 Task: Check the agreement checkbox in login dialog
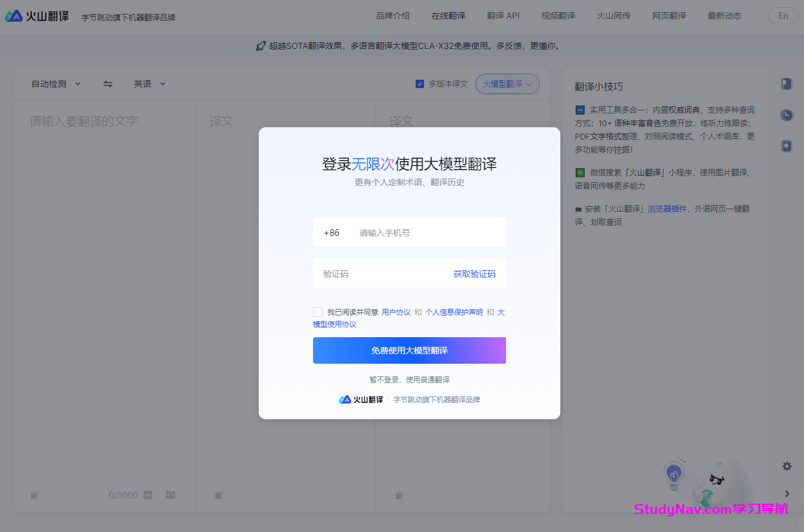tap(318, 312)
